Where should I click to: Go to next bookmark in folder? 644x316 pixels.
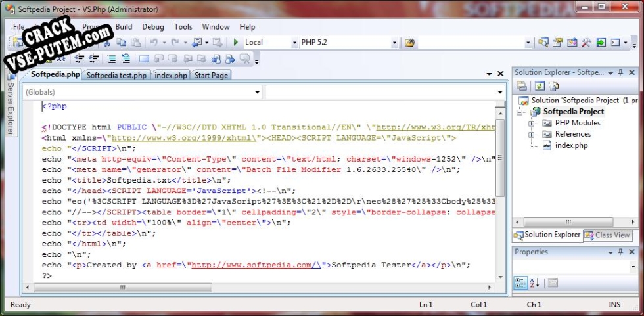[202, 58]
